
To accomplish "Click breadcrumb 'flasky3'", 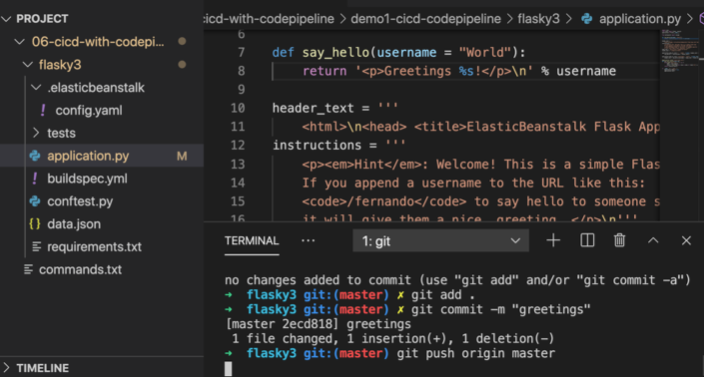I will [539, 19].
